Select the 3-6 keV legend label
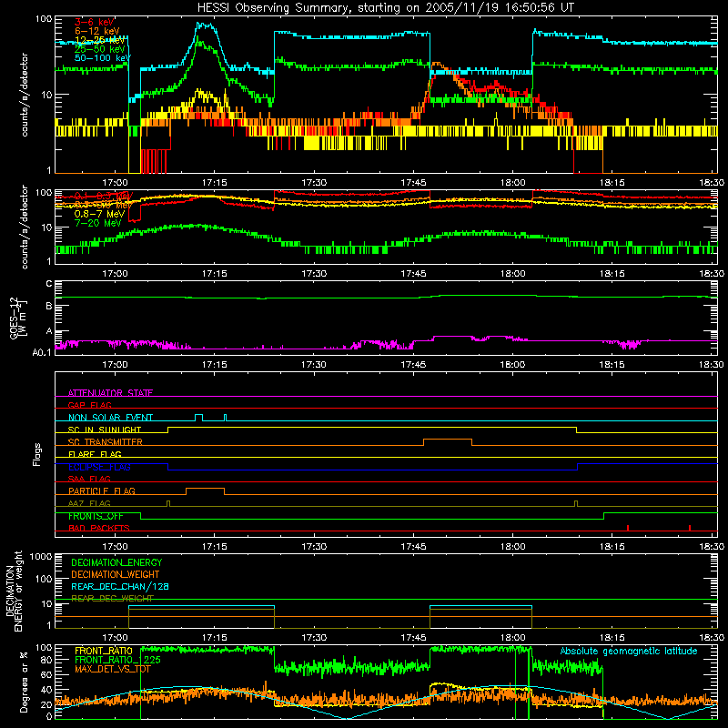The width and height of the screenshot is (728, 728). coord(95,22)
